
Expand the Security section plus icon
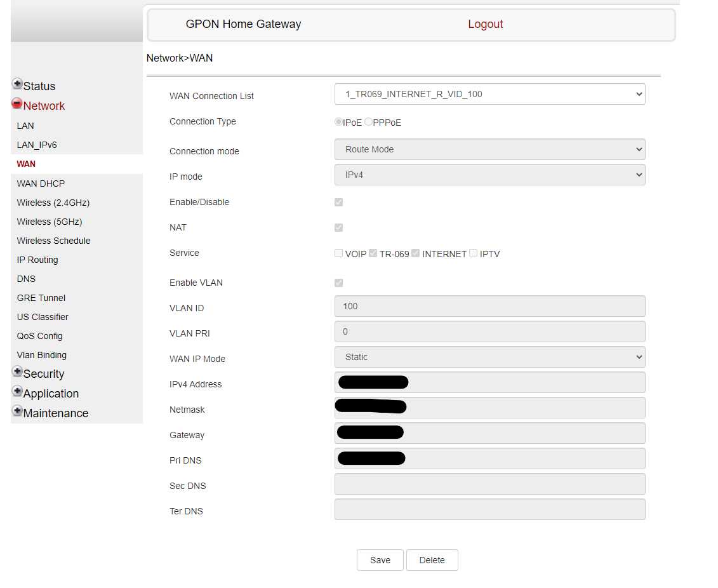point(17,371)
